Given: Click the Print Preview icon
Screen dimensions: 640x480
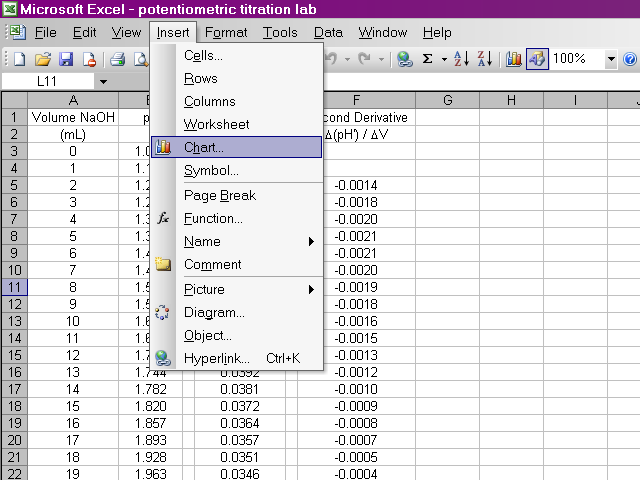Looking at the screenshot, I should pos(141,59).
